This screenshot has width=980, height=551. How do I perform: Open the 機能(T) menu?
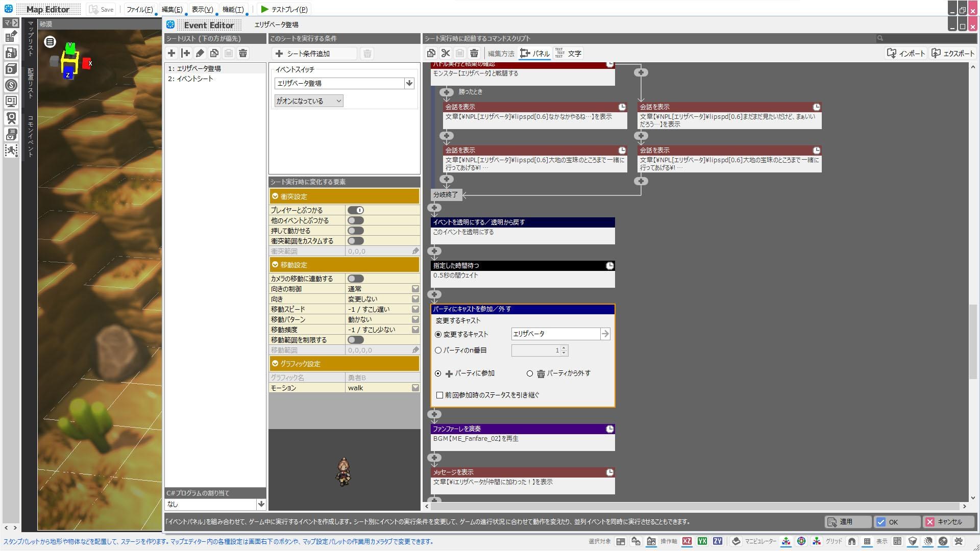[233, 9]
